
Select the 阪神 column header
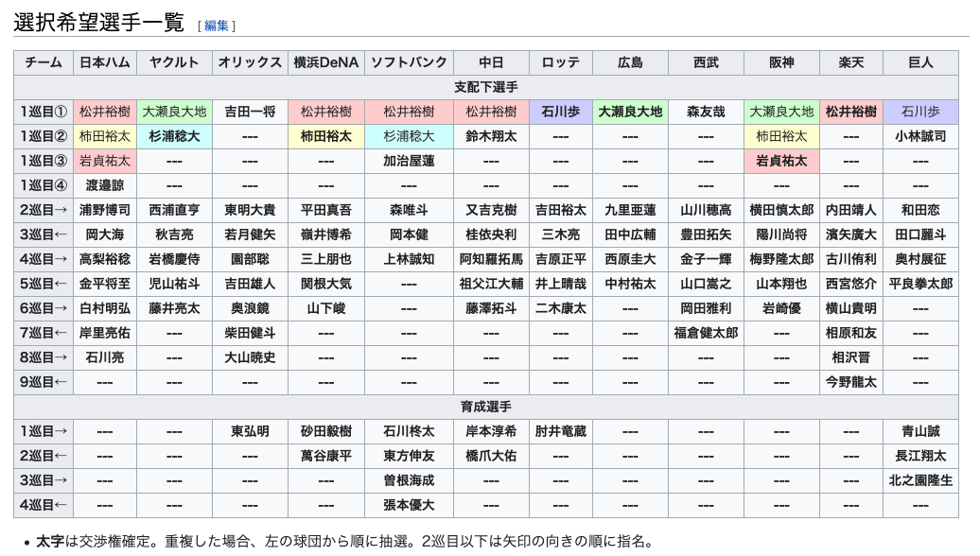782,62
